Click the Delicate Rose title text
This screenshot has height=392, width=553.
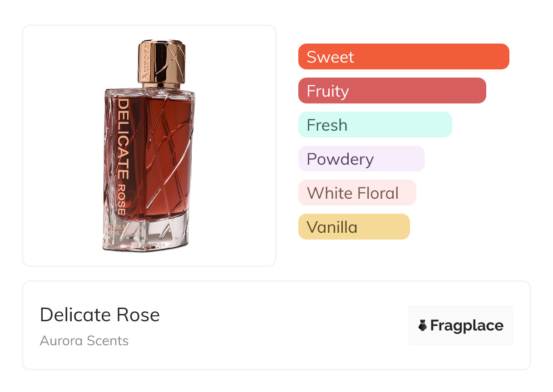[100, 315]
